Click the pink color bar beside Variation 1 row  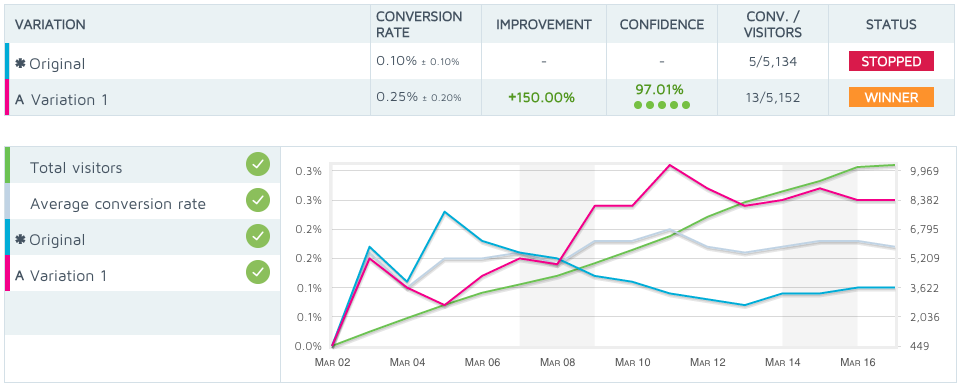click(7, 97)
